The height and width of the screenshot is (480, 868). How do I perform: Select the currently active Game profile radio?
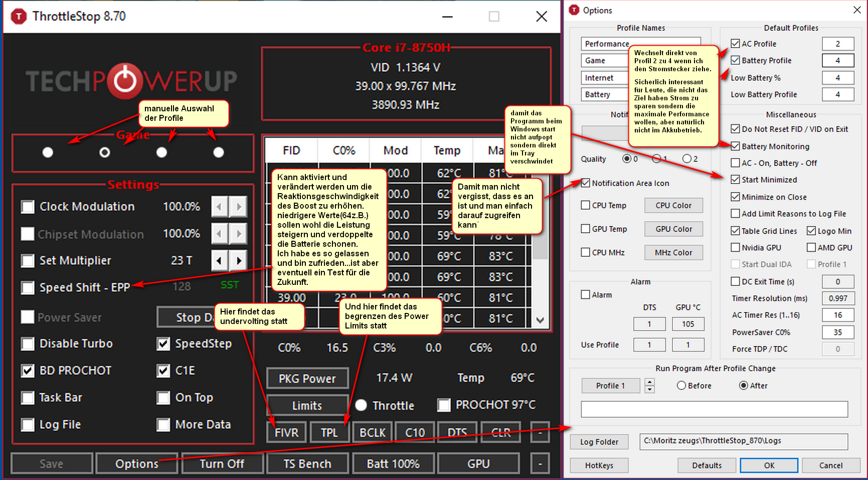[x=104, y=152]
